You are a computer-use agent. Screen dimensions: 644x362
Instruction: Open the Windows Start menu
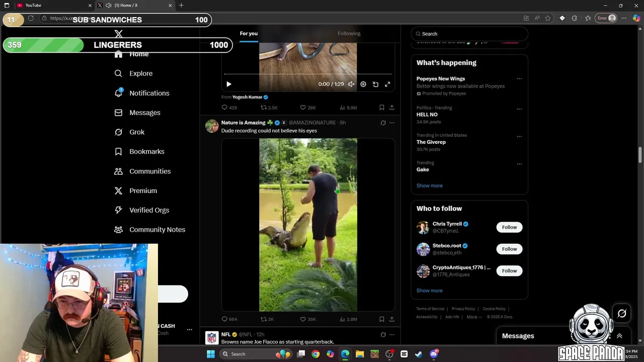(211, 354)
